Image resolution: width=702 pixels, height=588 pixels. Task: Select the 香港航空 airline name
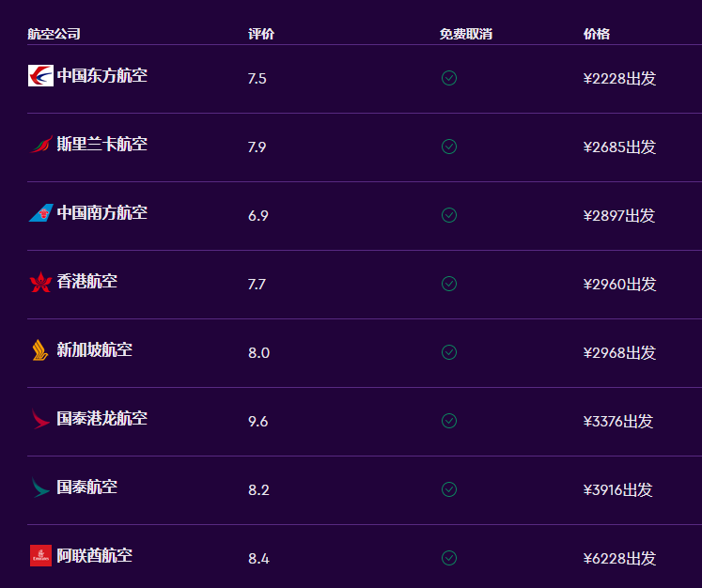(x=86, y=282)
